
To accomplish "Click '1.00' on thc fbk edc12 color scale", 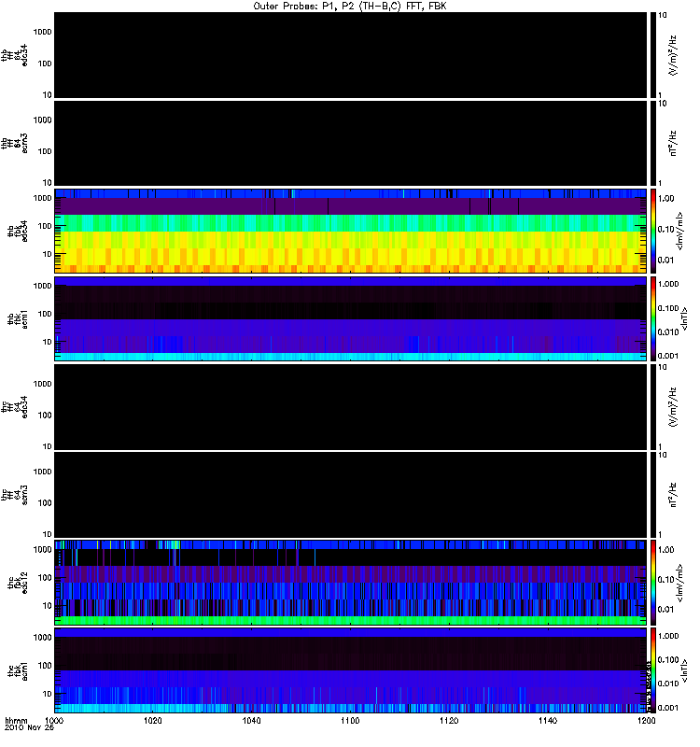I will (666, 550).
